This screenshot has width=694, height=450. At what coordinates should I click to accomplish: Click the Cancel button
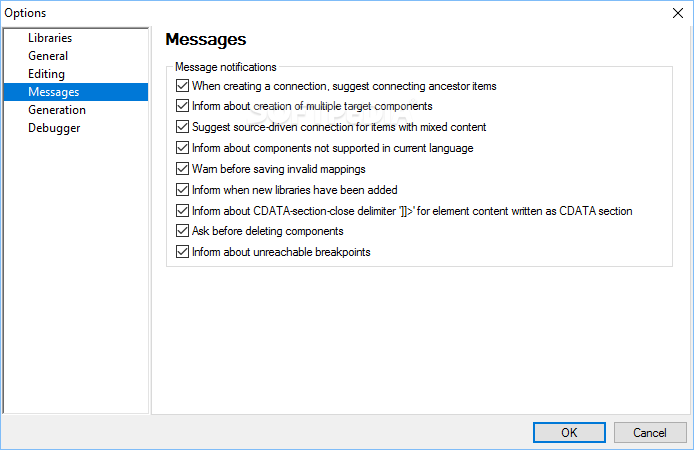tap(650, 432)
